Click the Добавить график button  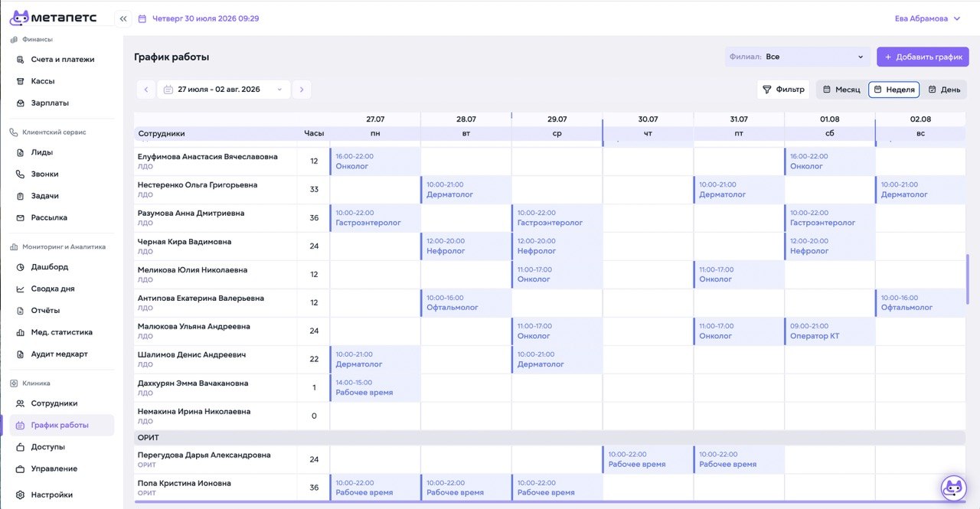pos(923,57)
